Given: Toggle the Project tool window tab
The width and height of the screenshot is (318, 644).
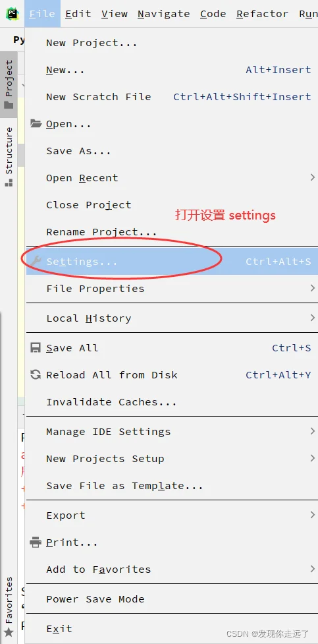Looking at the screenshot, I should 9,84.
